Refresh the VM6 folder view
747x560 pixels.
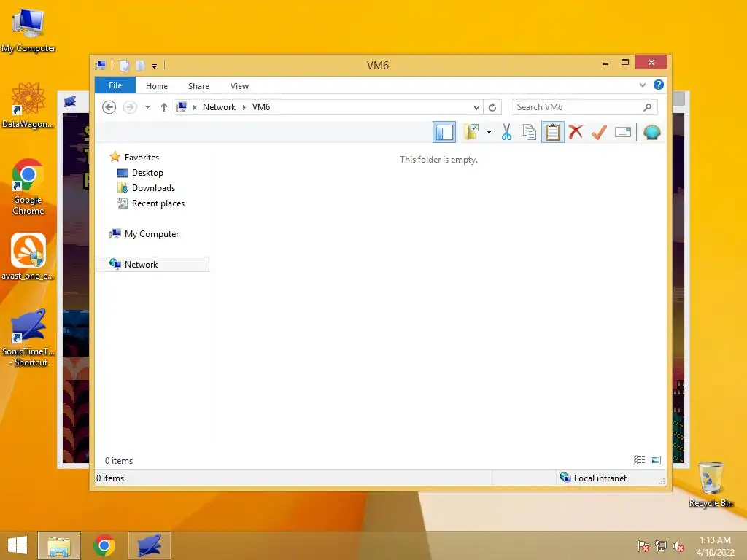pos(492,107)
